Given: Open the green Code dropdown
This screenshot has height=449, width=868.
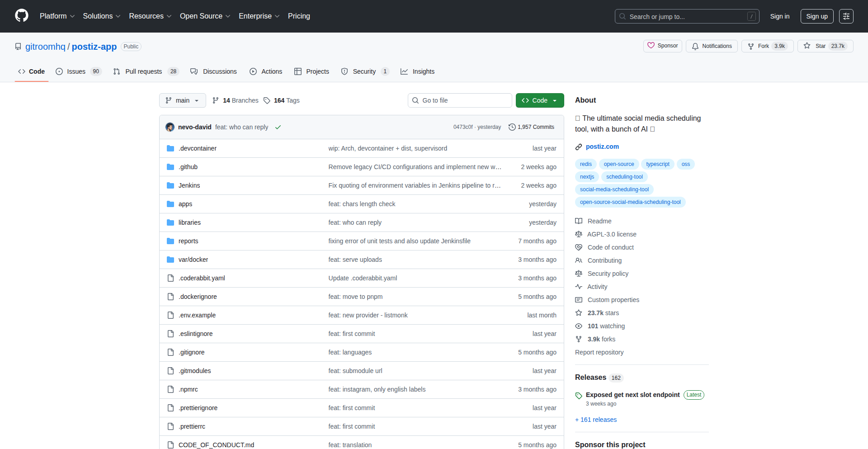Looking at the screenshot, I should [539, 100].
